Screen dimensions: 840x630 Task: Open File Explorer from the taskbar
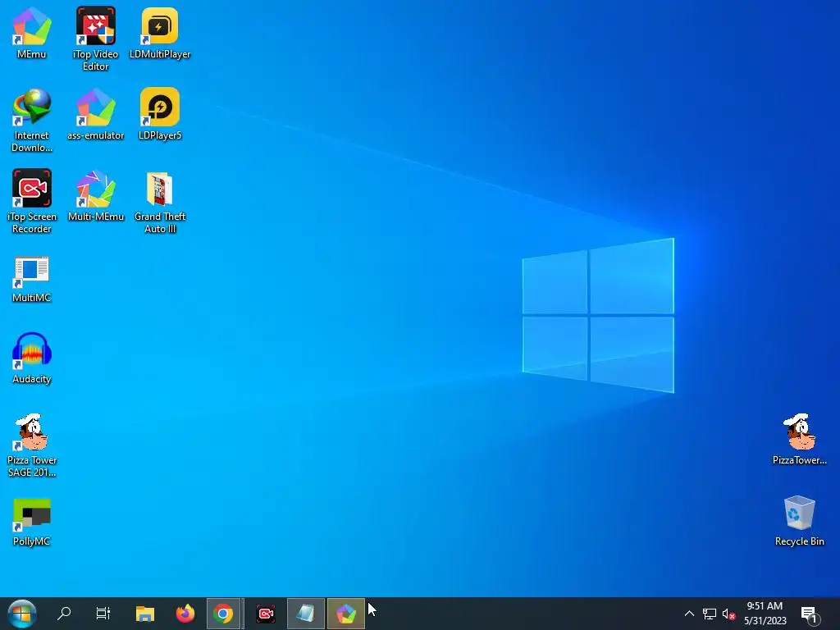(144, 614)
